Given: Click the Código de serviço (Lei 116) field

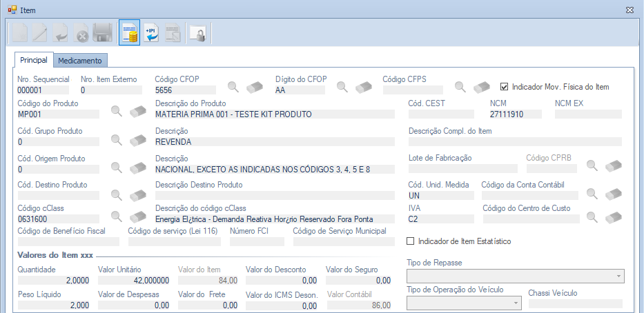Looking at the screenshot, I should [x=175, y=241].
